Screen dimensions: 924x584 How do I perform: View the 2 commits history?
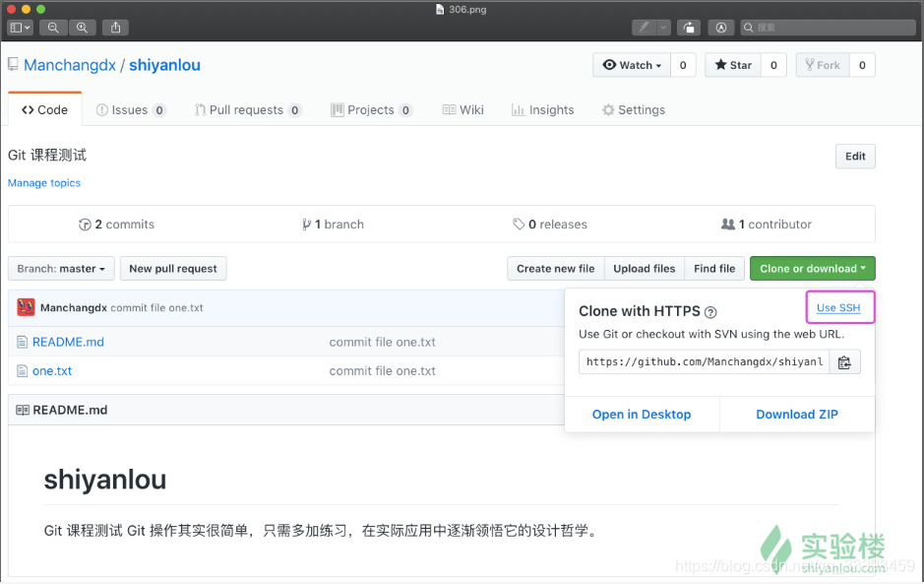tap(117, 225)
